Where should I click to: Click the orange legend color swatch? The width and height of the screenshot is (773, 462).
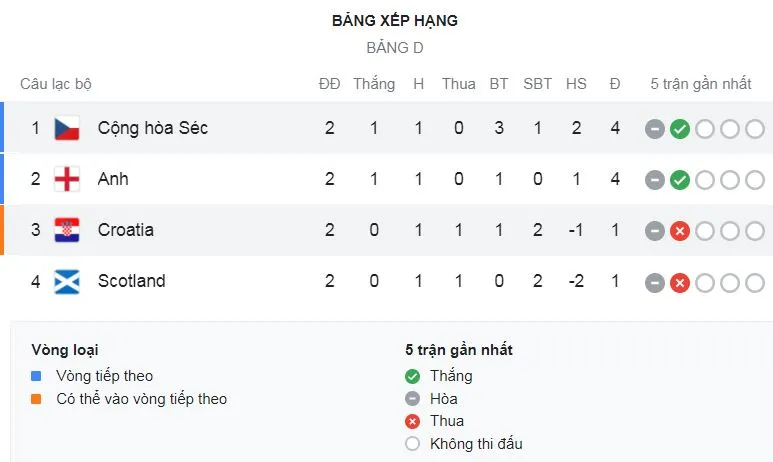(x=36, y=399)
